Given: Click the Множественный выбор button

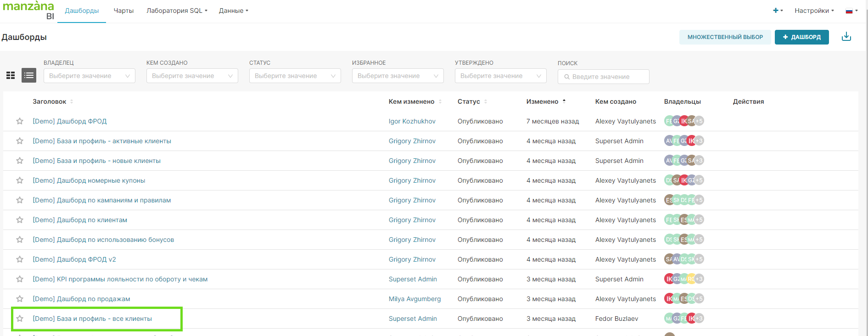Looking at the screenshot, I should (725, 37).
